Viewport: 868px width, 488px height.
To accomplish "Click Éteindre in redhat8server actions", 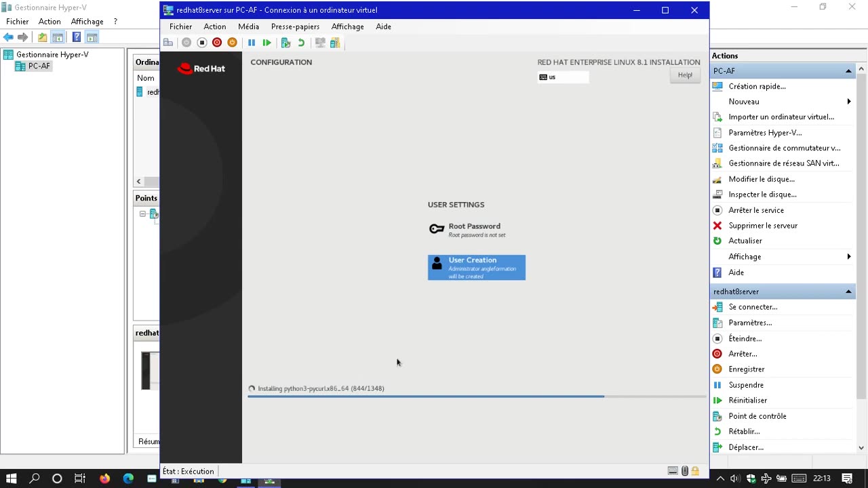I will point(745,338).
